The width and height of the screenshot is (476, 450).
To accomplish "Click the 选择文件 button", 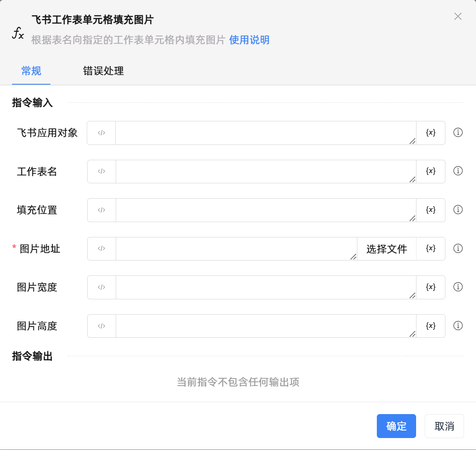I will pos(386,249).
